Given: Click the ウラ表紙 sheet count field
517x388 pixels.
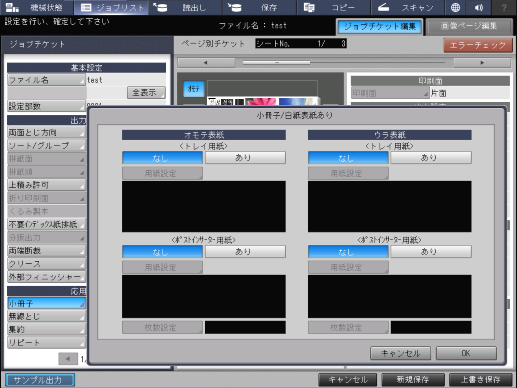Looking at the screenshot, I should 431,327.
